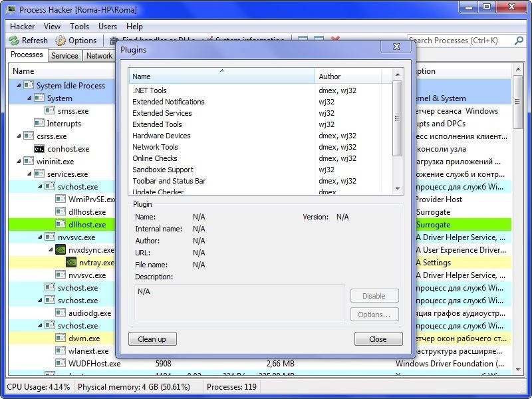Image resolution: width=532 pixels, height=399 pixels.
Task: Select the Processes tab
Action: [27, 55]
